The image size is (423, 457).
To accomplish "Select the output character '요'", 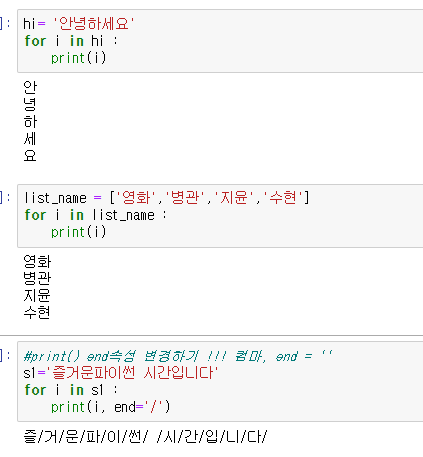I will pos(30,156).
